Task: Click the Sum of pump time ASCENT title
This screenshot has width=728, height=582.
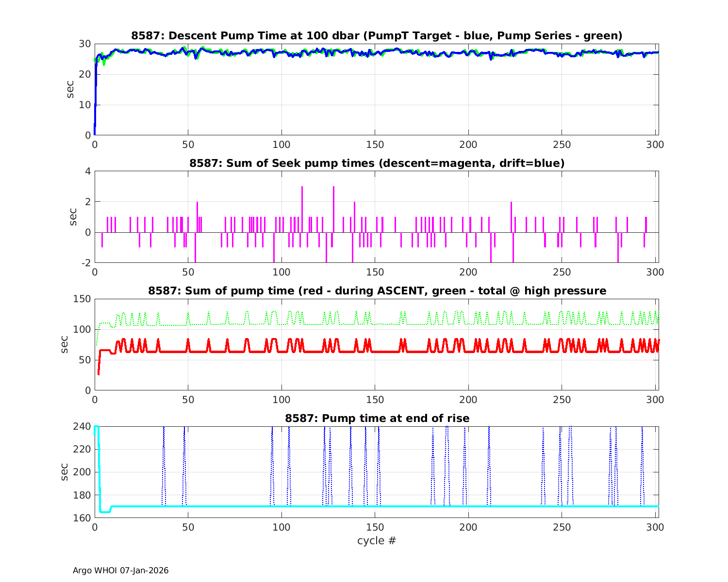Action: tap(377, 291)
